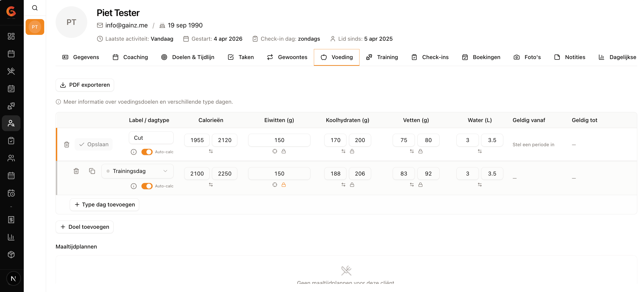Lock the Cut carbohydrates value
This screenshot has height=292, width=644.
coord(352,151)
